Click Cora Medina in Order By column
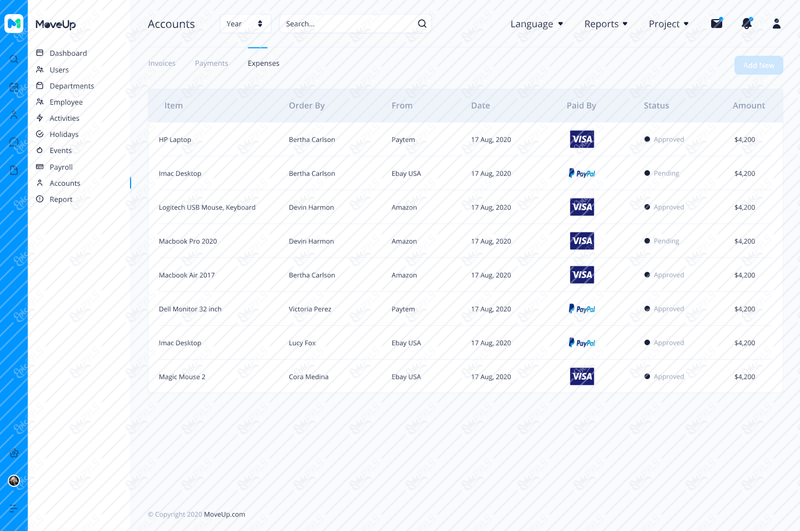 309,376
